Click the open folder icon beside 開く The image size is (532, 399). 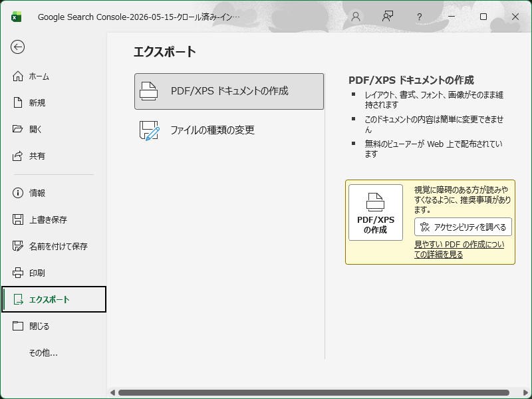pos(18,129)
